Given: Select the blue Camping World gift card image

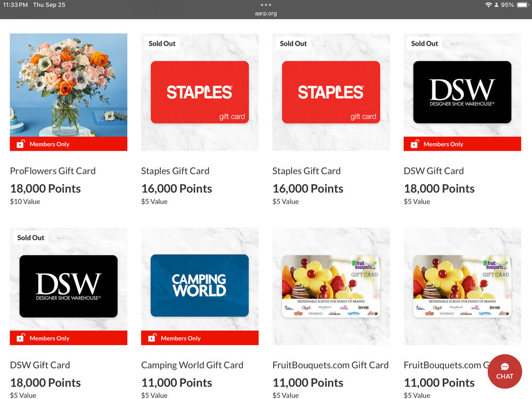Looking at the screenshot, I should pyautogui.click(x=200, y=286).
